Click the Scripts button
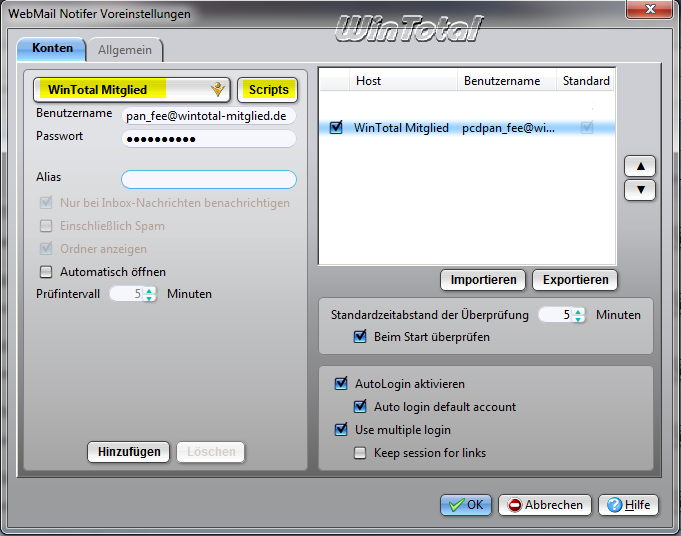 tap(268, 90)
